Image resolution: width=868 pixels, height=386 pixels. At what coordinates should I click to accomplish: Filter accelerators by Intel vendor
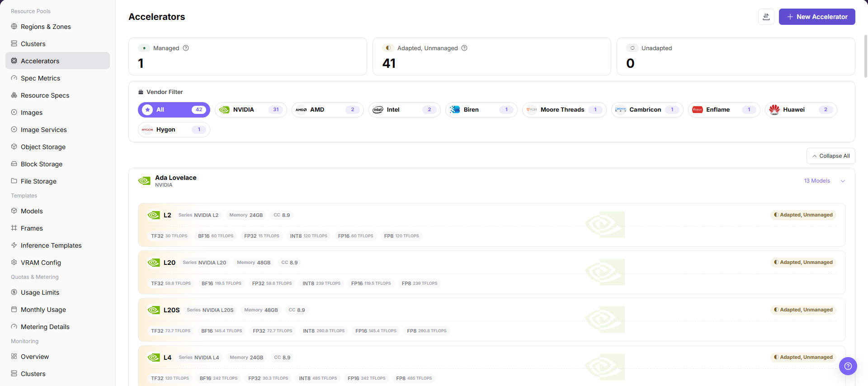tap(405, 110)
